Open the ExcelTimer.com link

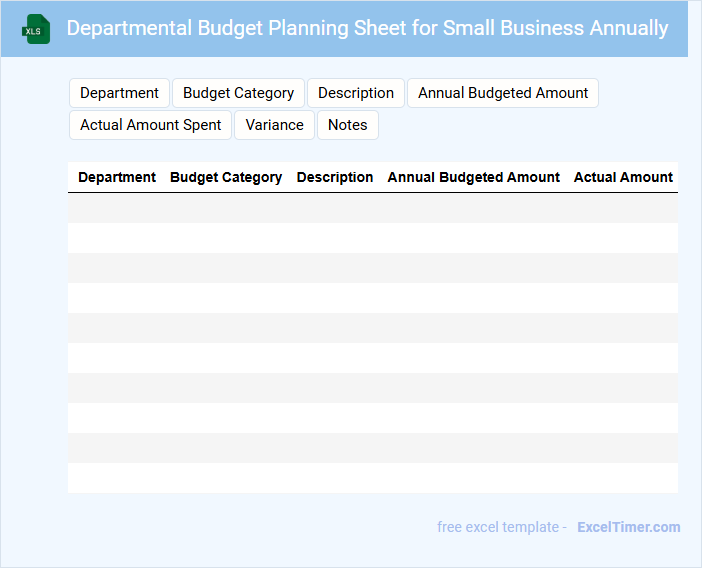pyautogui.click(x=628, y=527)
